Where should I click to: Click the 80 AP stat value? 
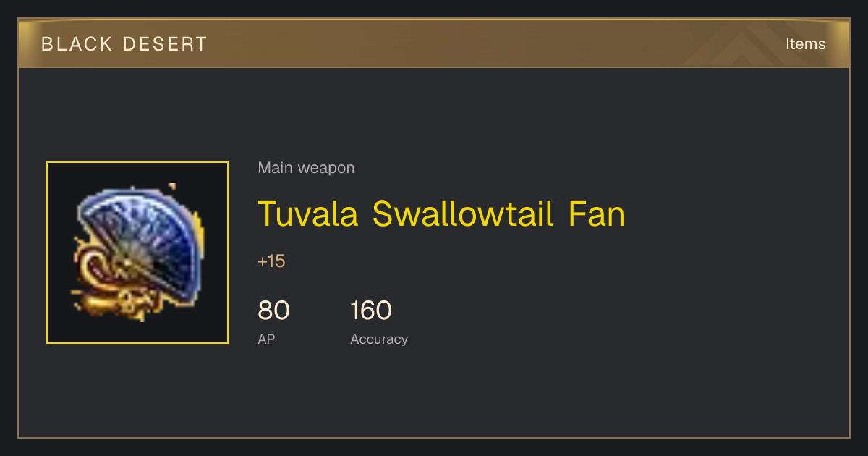[x=273, y=311]
